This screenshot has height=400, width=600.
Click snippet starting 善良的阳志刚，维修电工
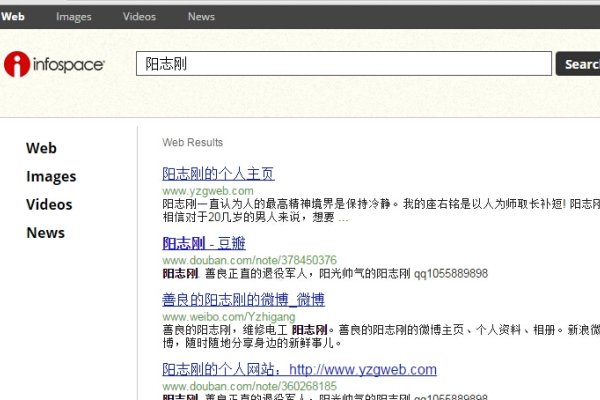pyautogui.click(x=381, y=336)
